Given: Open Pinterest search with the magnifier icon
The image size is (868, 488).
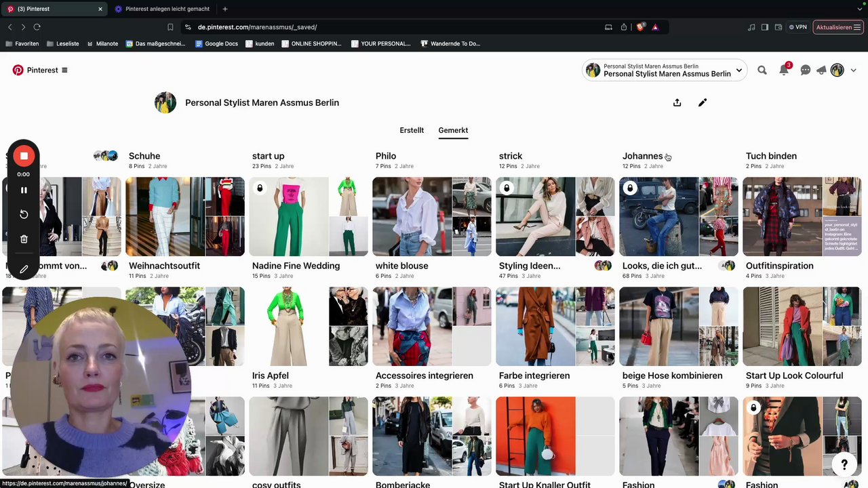Looking at the screenshot, I should click(x=762, y=70).
